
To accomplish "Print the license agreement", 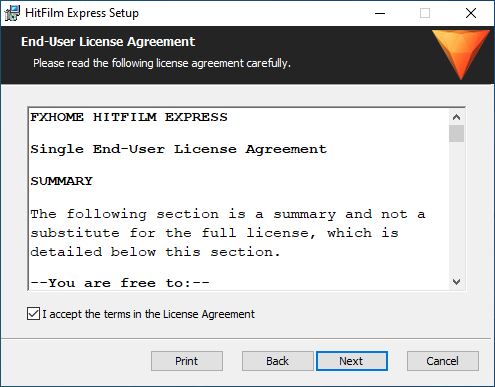I will (x=187, y=361).
